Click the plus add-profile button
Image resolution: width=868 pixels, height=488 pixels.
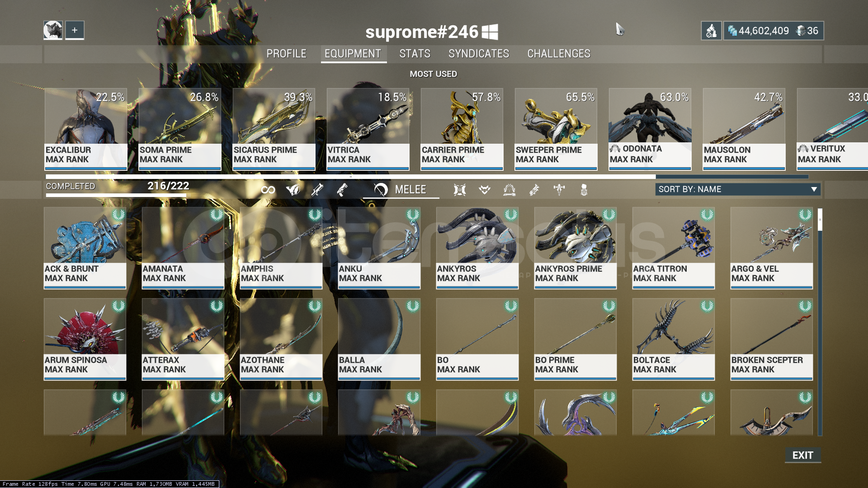75,30
